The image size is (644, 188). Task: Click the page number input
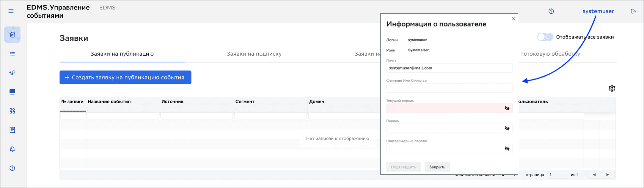(558, 175)
